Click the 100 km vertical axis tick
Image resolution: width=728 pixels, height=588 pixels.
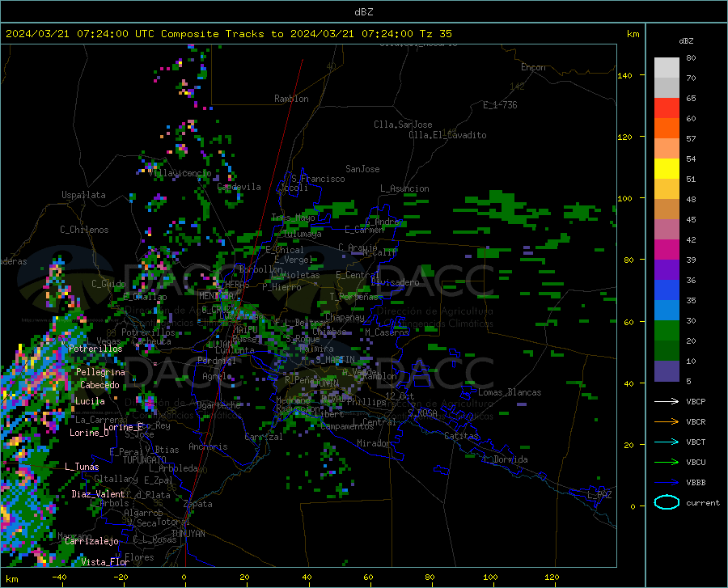pyautogui.click(x=624, y=199)
